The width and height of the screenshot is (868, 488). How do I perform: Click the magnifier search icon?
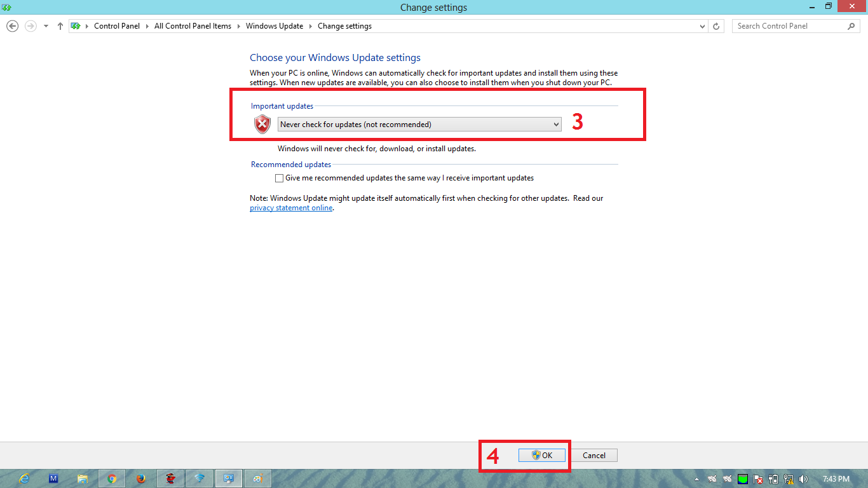(852, 26)
